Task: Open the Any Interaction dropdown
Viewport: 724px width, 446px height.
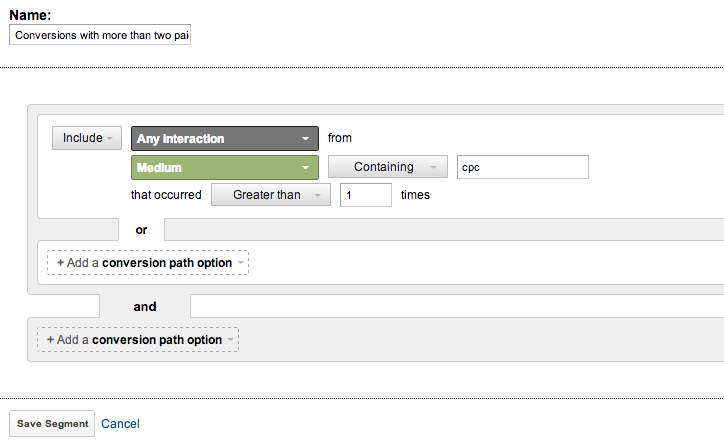Action: tap(225, 139)
